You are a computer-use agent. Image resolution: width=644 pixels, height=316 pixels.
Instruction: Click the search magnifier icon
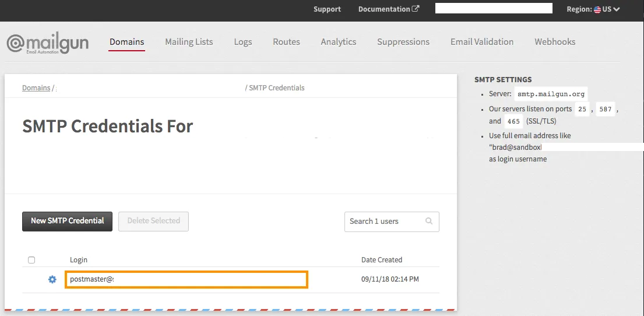pyautogui.click(x=429, y=222)
